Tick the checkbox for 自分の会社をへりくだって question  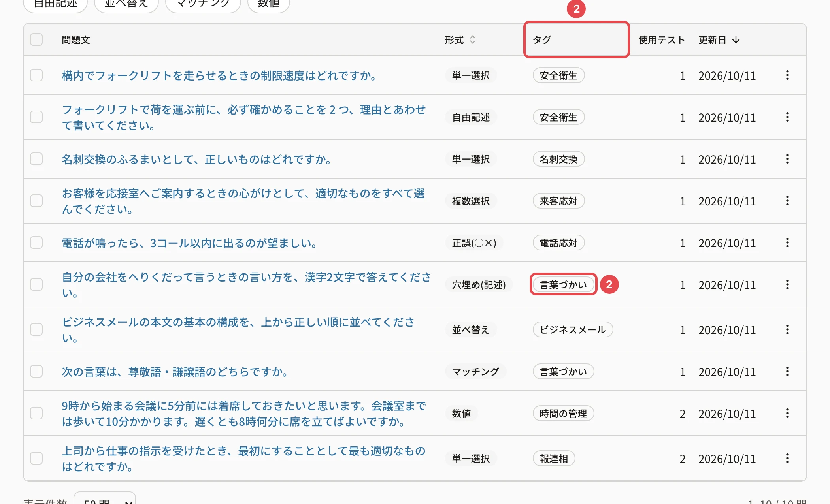pos(36,284)
